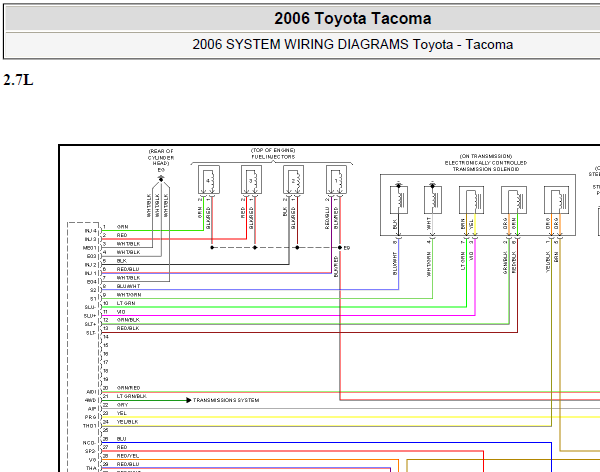The height and width of the screenshot is (472, 600).
Task: Click pin 1 'GRN' wire label
Action: tap(122, 227)
